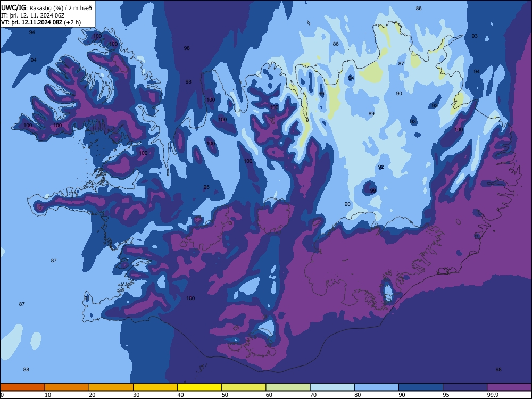Click the title text 'UWC/IG: Rakastig (%) í 2 m hæð'

click(x=46, y=8)
